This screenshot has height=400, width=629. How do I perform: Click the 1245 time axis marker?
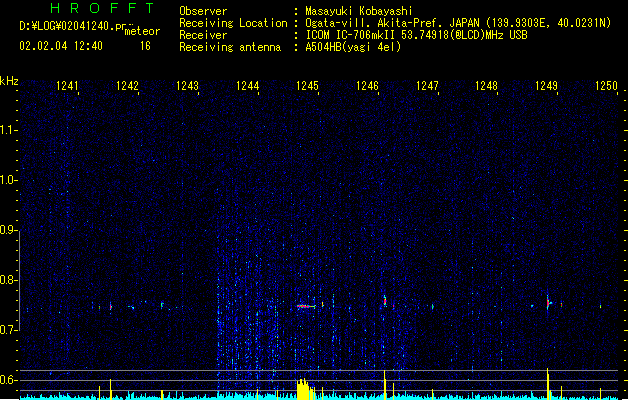[307, 85]
